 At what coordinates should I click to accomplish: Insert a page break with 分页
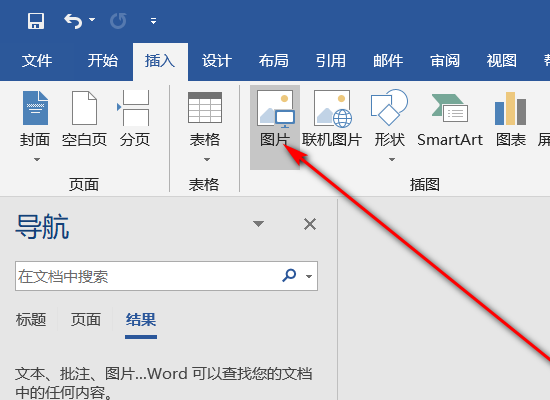tap(135, 119)
